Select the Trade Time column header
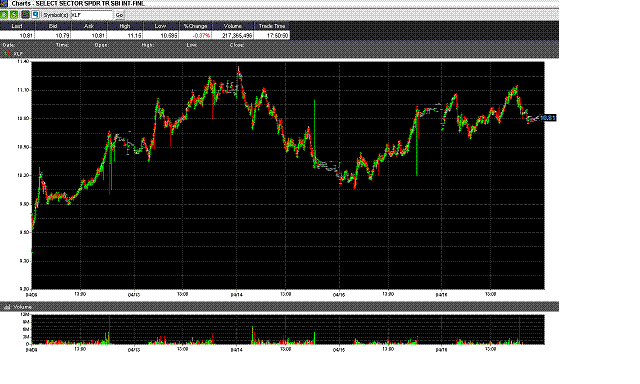The image size is (640, 384). point(271,26)
